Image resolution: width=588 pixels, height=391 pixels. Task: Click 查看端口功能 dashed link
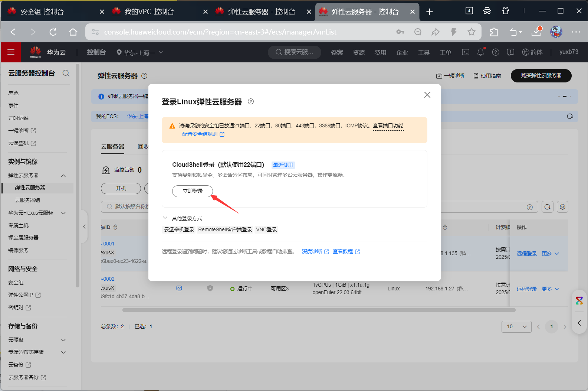pos(388,126)
